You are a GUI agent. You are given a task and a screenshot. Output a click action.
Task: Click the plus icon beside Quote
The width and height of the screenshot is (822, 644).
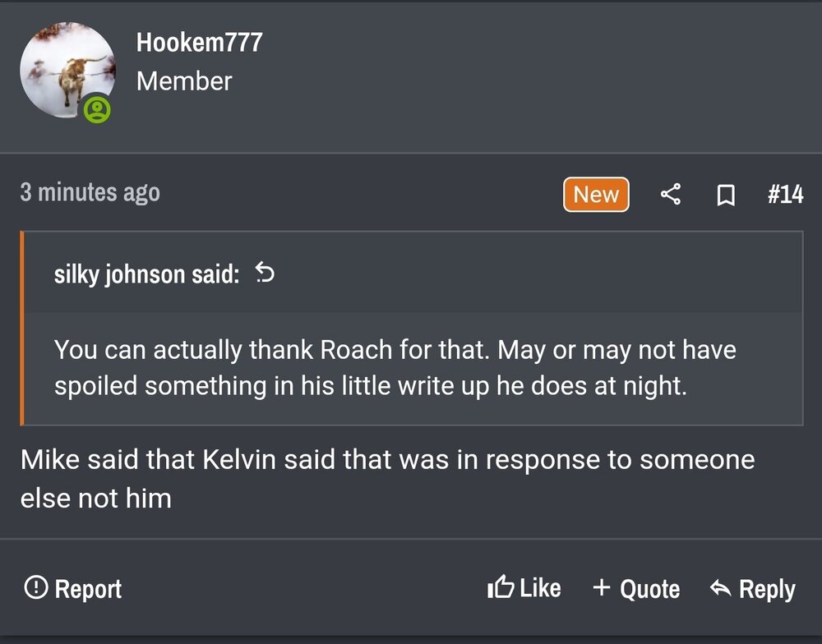(x=602, y=587)
